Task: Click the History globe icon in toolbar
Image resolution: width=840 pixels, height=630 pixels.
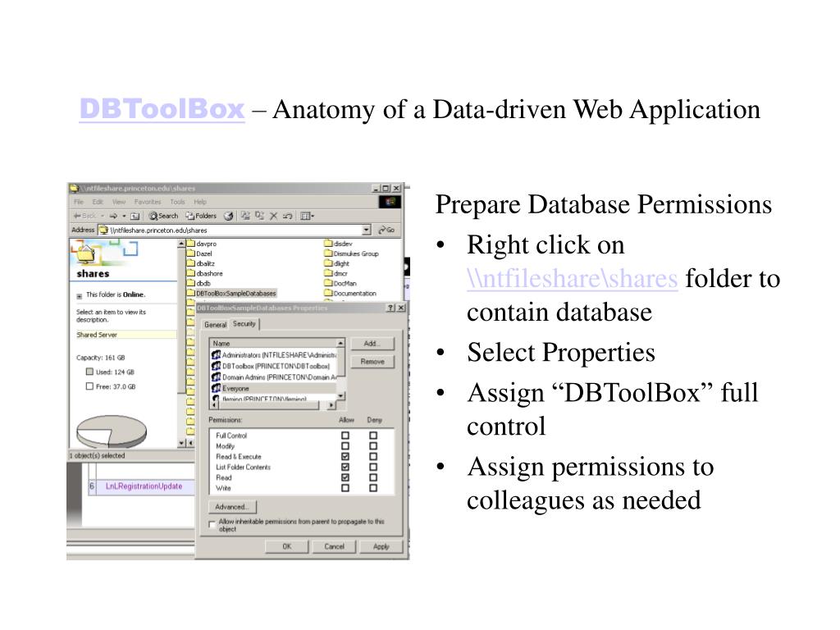Action: click(228, 216)
